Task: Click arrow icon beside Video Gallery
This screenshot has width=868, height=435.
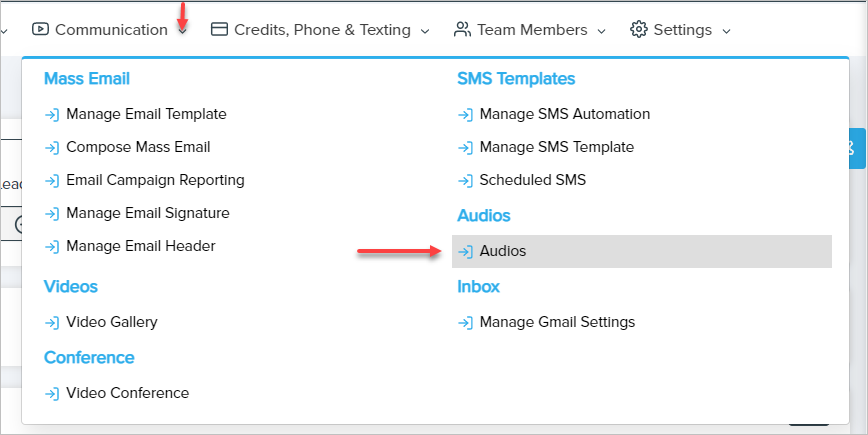Action: (x=52, y=323)
